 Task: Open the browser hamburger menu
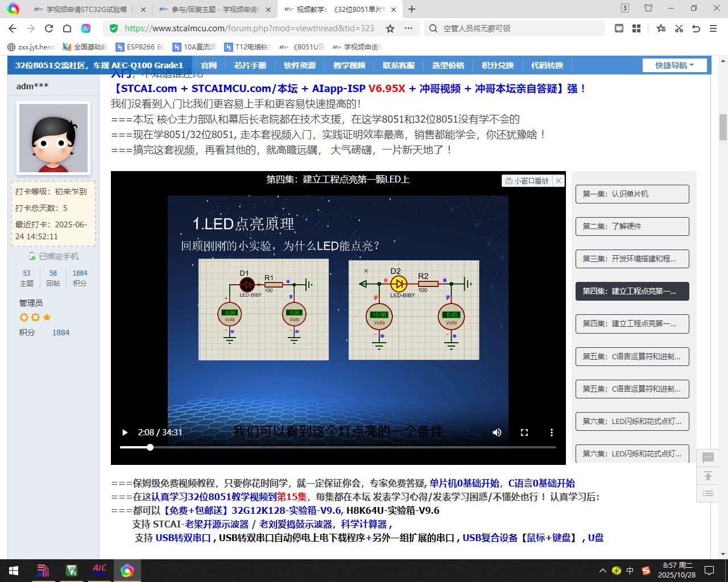click(714, 27)
